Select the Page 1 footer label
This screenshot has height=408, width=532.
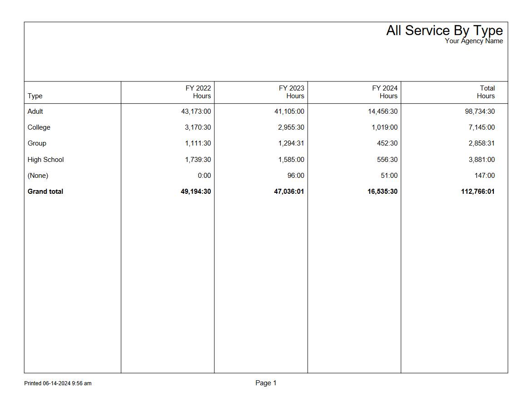coord(265,383)
